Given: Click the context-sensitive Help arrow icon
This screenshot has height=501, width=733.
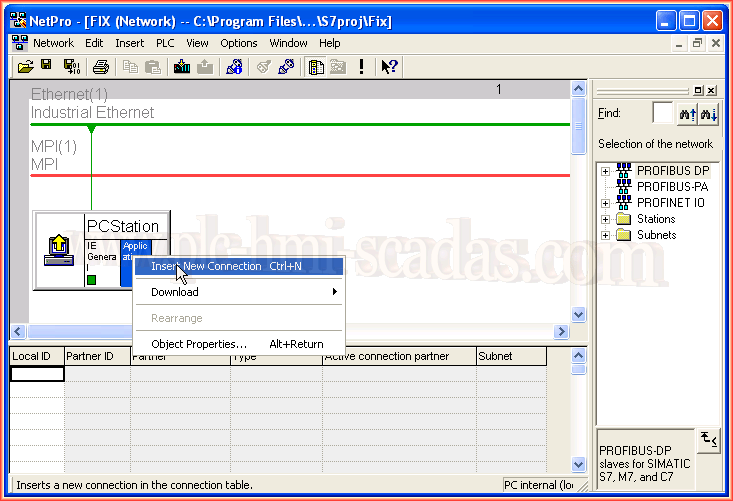Looking at the screenshot, I should [x=389, y=67].
